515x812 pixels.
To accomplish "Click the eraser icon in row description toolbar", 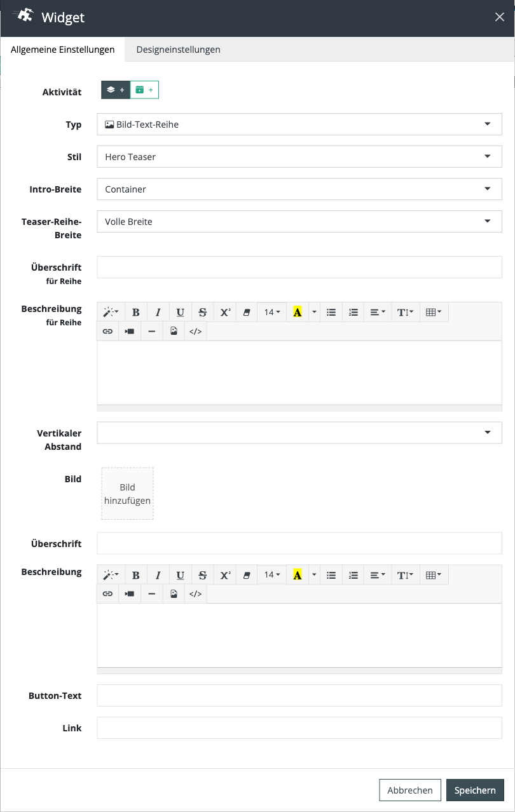I will [x=247, y=312].
